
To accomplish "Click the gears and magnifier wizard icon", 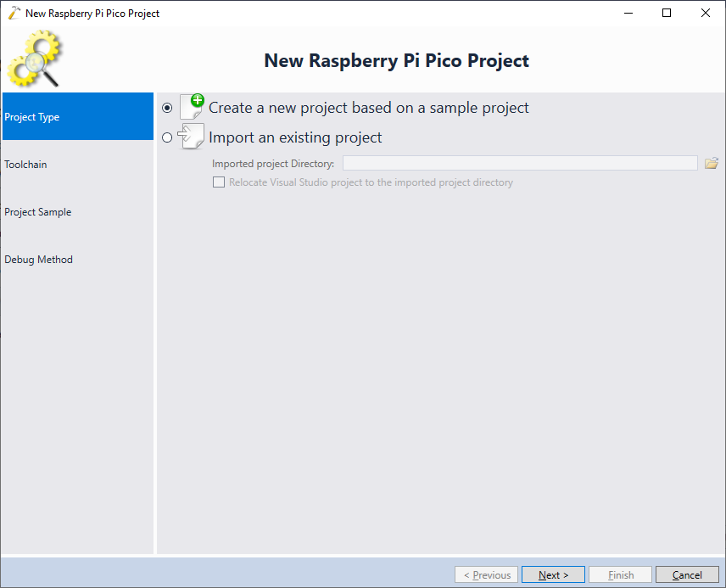I will [34, 59].
